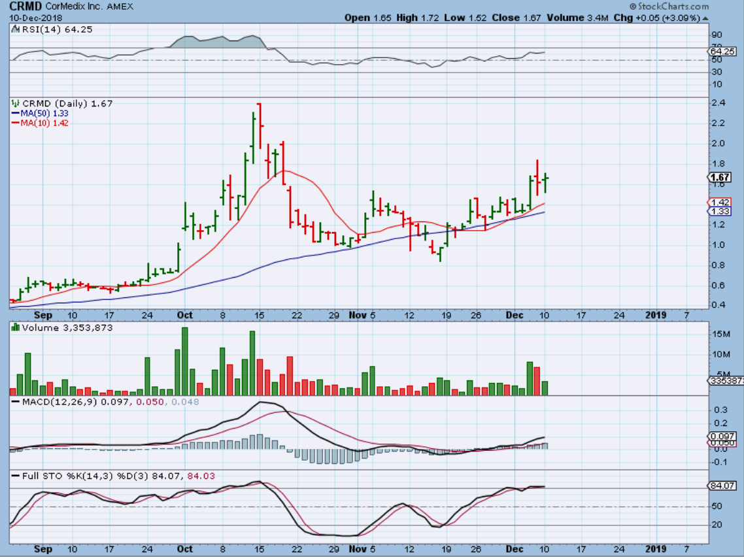Click the Volume 3,353,873 label
Viewport: 744px width, 560px height.
[67, 327]
